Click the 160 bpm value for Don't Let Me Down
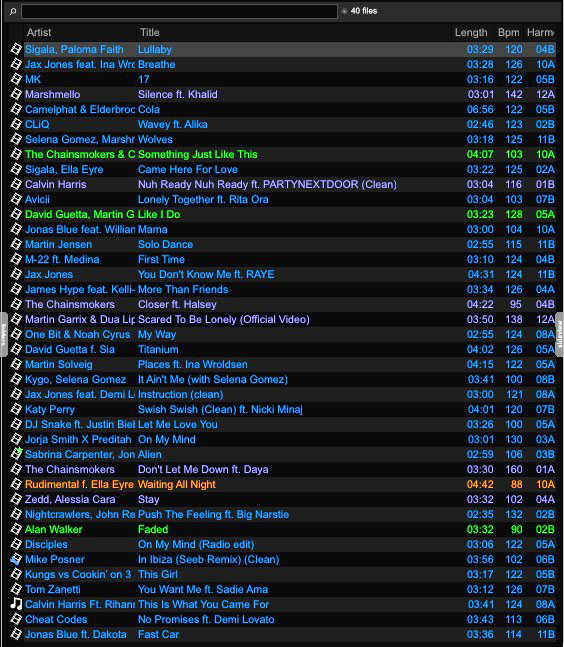The width and height of the screenshot is (564, 647). [514, 469]
